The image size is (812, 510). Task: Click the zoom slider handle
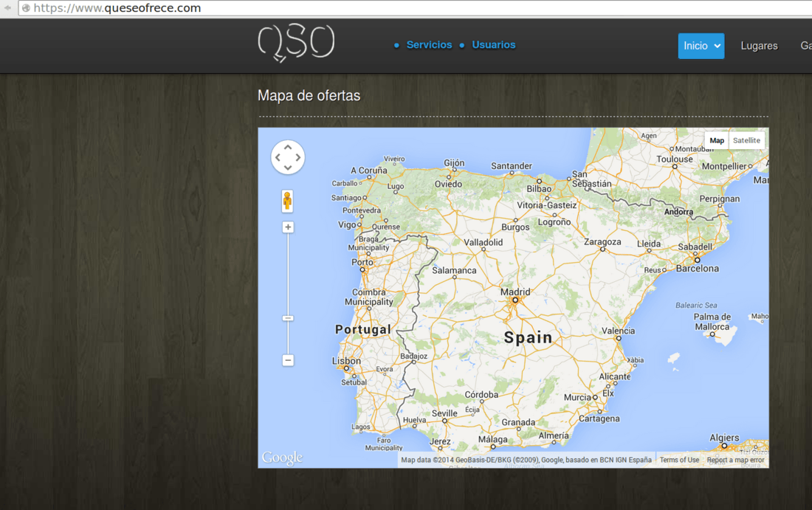tap(288, 318)
